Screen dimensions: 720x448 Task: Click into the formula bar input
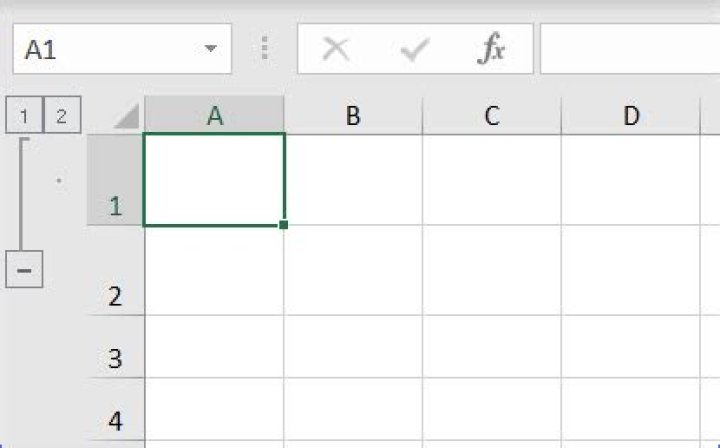point(630,50)
